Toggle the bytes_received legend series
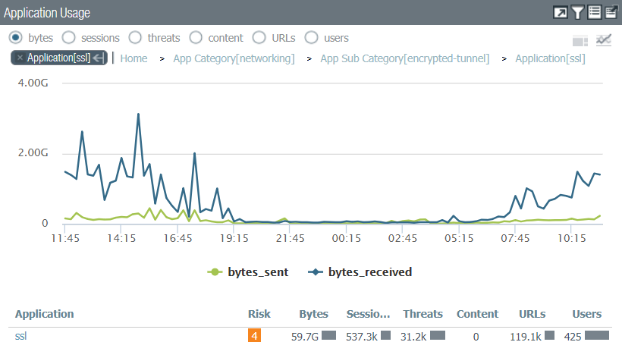This screenshot has width=622, height=364. pyautogui.click(x=360, y=271)
